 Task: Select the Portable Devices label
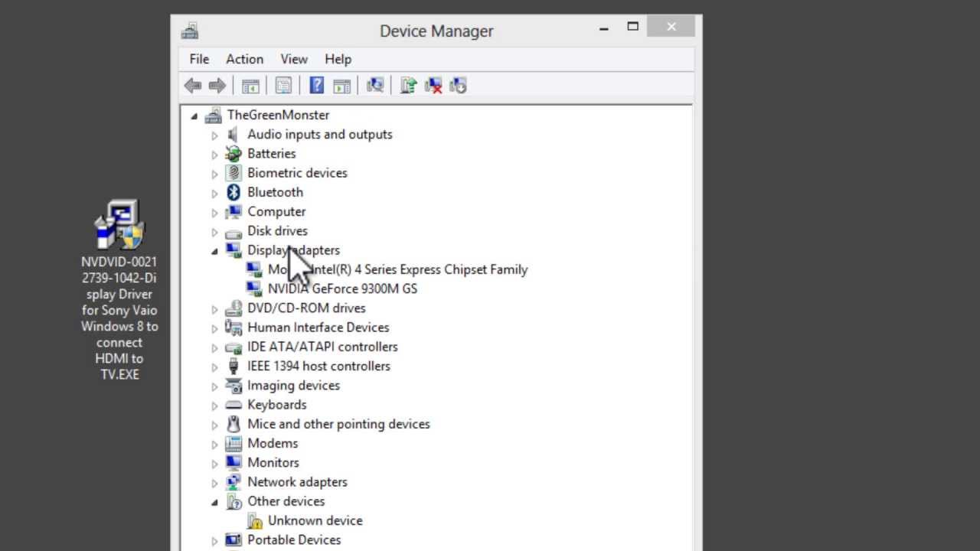click(294, 540)
